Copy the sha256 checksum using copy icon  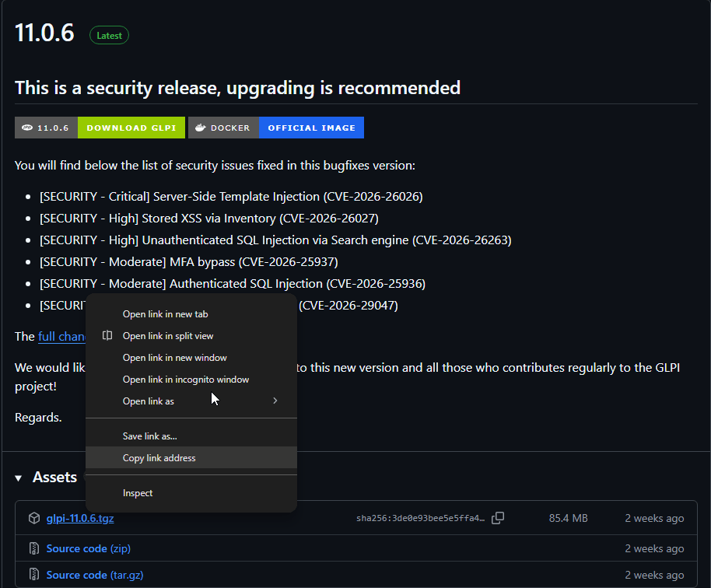pos(498,518)
